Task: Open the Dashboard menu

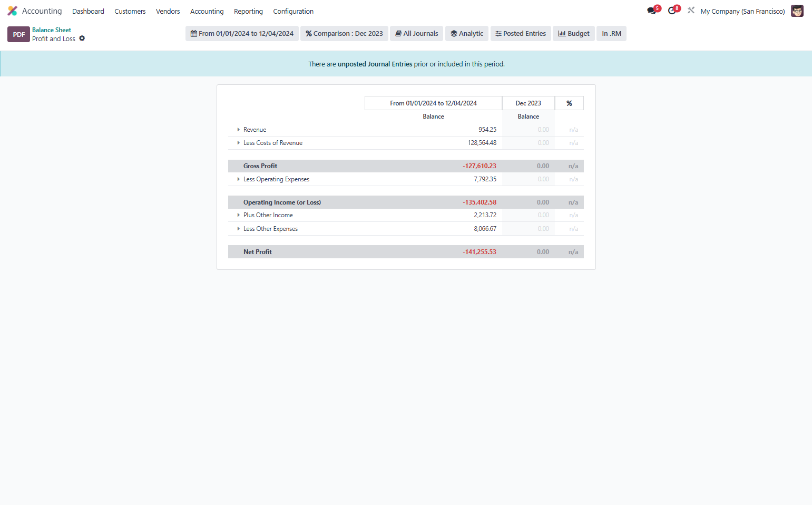Action: pyautogui.click(x=88, y=11)
